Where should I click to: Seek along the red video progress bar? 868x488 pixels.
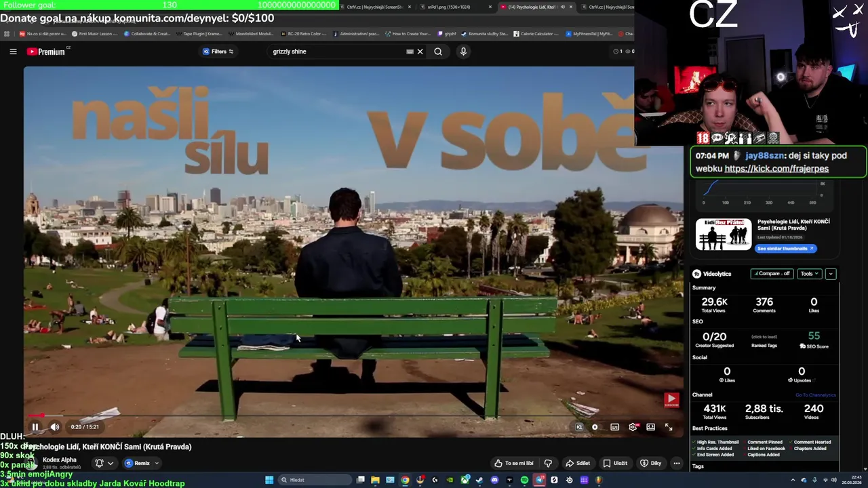(353, 415)
